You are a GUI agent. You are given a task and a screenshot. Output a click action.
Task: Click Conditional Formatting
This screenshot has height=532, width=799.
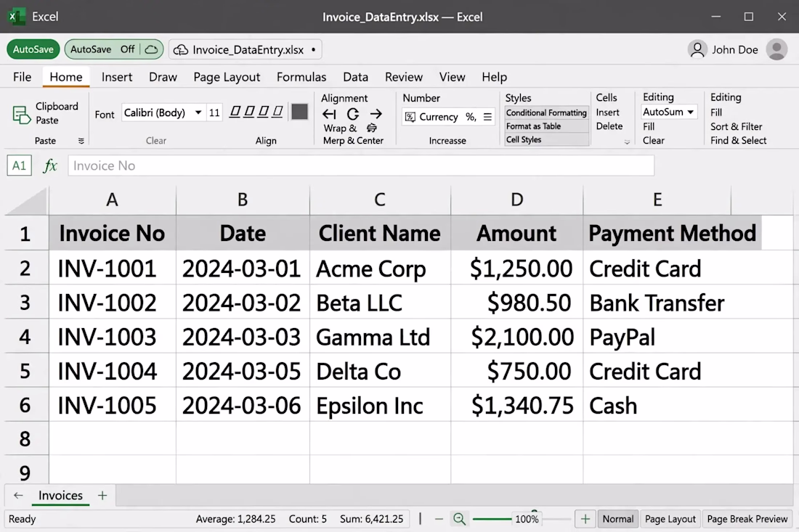click(x=546, y=112)
